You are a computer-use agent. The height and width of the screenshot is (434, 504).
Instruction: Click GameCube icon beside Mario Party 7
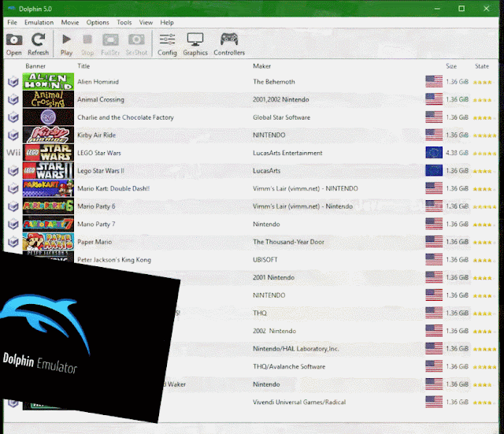click(x=13, y=224)
